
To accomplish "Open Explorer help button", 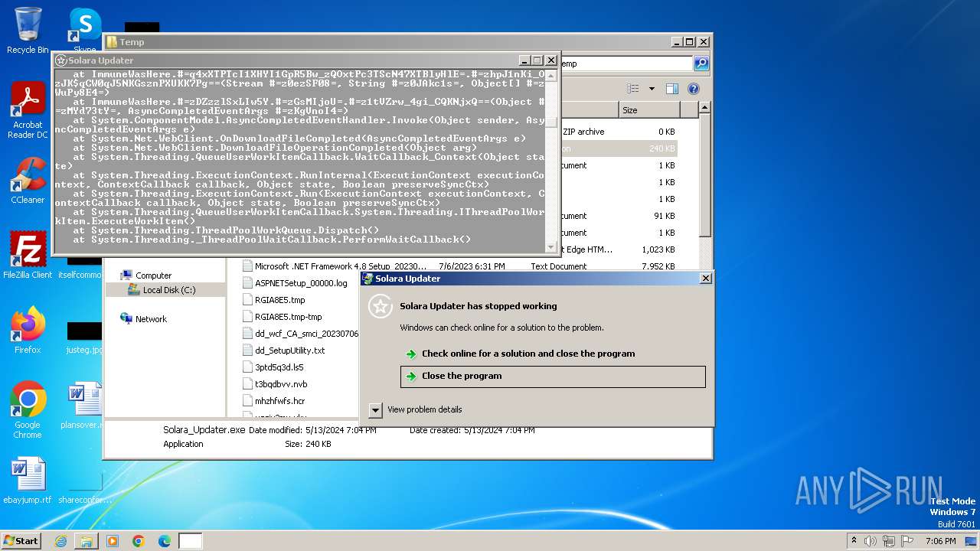I will click(693, 89).
